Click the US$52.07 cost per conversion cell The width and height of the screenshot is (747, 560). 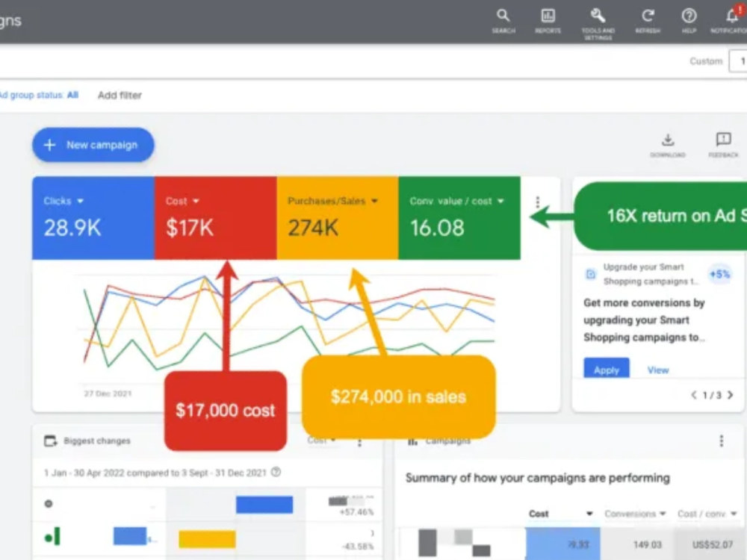[712, 544]
